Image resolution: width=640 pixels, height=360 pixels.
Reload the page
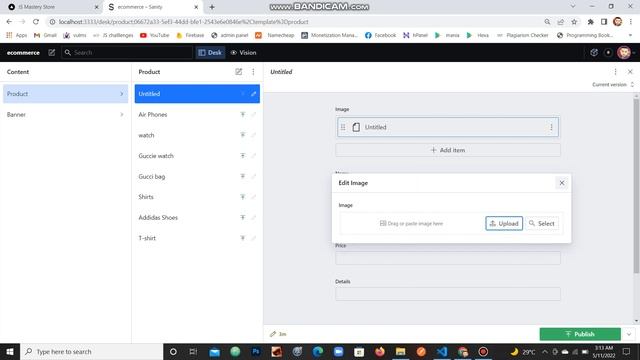tap(36, 22)
